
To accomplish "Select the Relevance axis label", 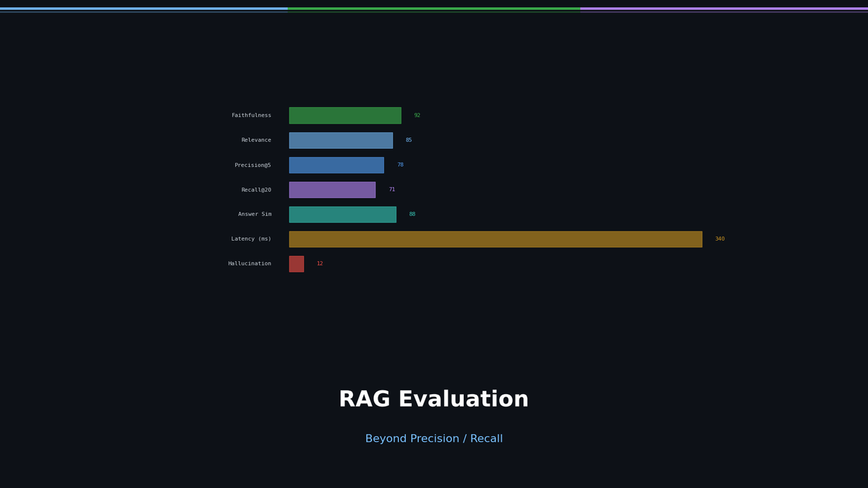I will [x=256, y=140].
